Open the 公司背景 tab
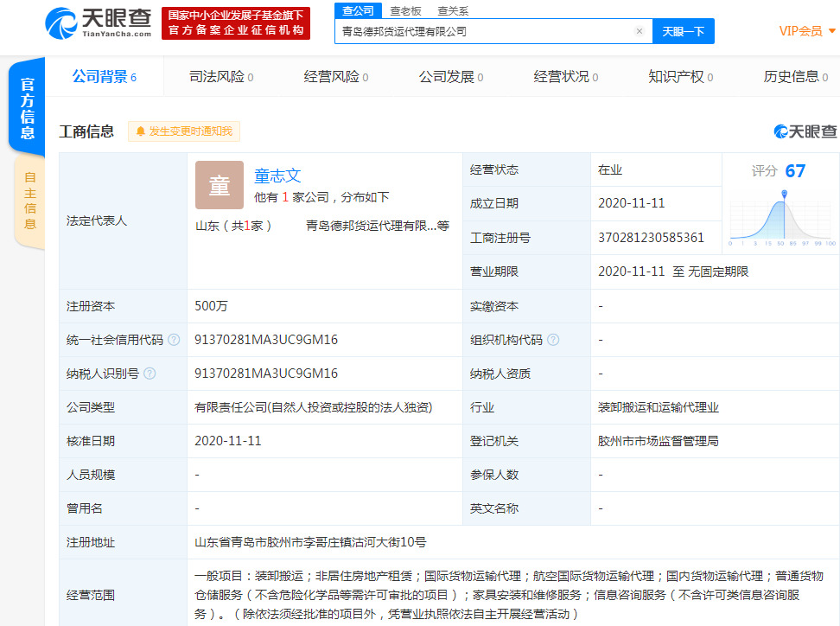This screenshot has width=840, height=626. pos(105,77)
